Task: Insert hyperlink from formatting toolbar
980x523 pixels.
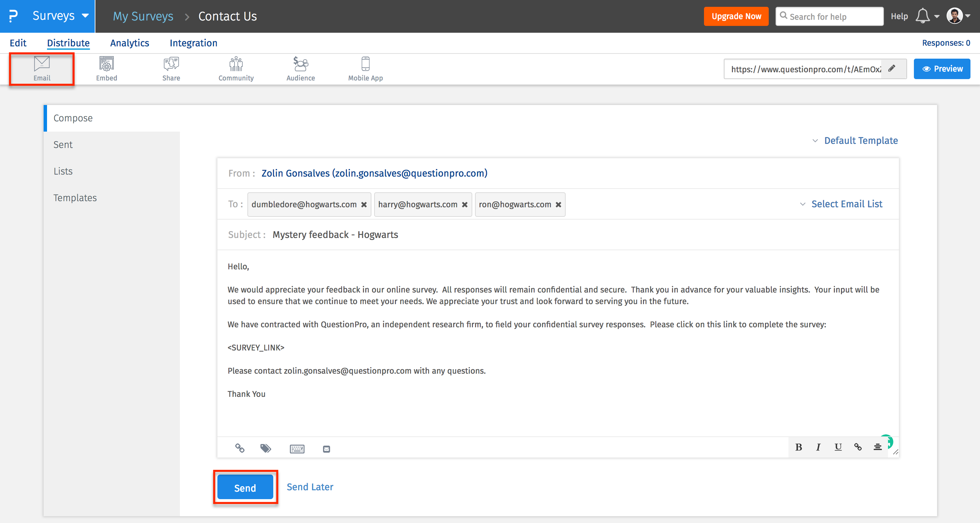Action: (x=857, y=447)
